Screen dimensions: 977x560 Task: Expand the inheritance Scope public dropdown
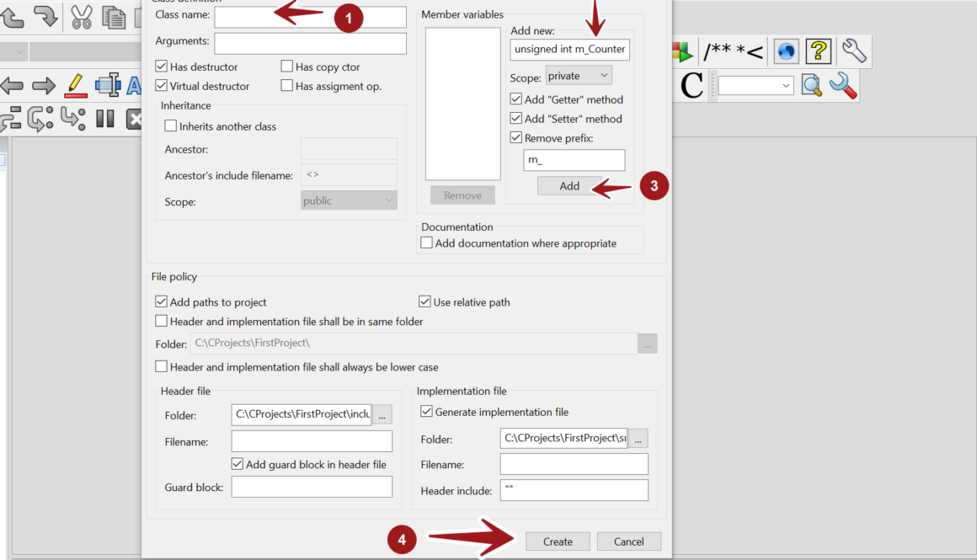(349, 200)
